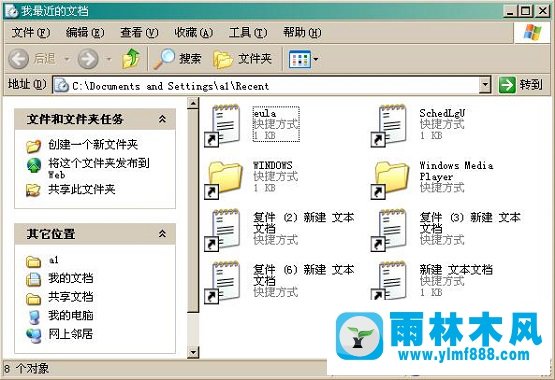Select the SchedLgU shortcut icon
Screen dimensions: 555x380
[x=389, y=125]
